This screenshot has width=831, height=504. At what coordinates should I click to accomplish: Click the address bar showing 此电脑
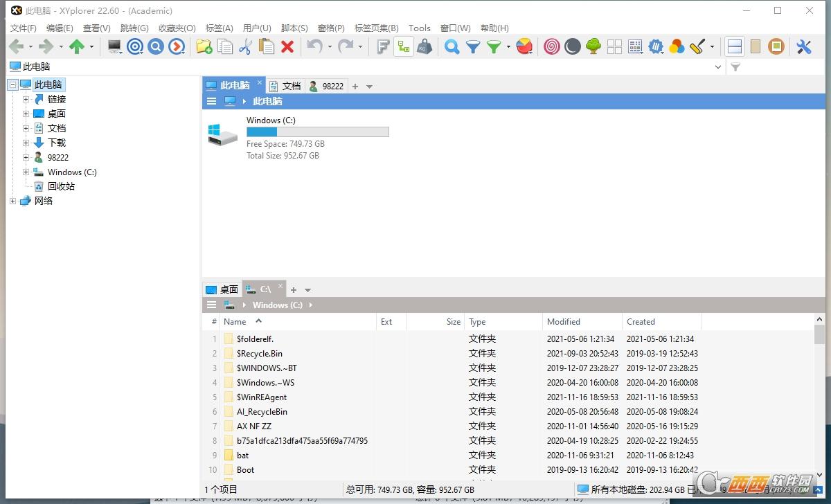(x=367, y=67)
